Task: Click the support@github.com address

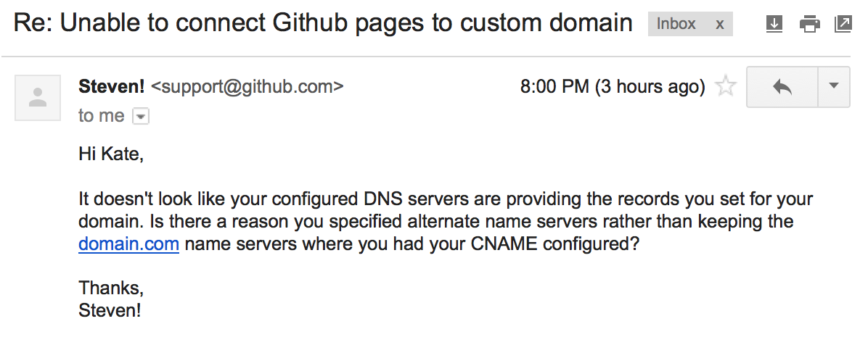Action: [247, 87]
